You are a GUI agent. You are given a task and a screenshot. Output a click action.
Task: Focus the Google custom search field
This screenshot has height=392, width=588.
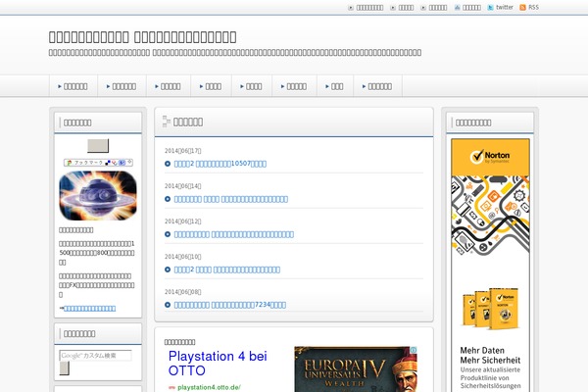click(95, 356)
